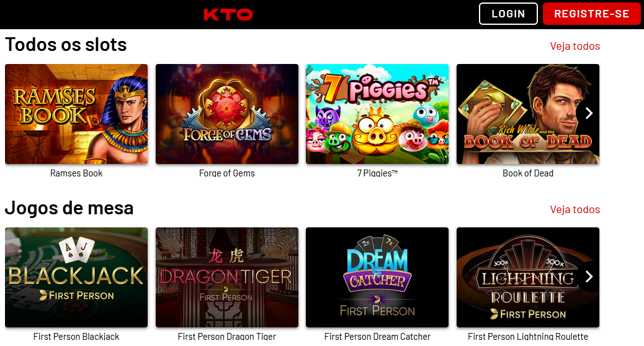644x346 pixels.
Task: Advance table games carousel with right chevron
Action: pos(589,276)
